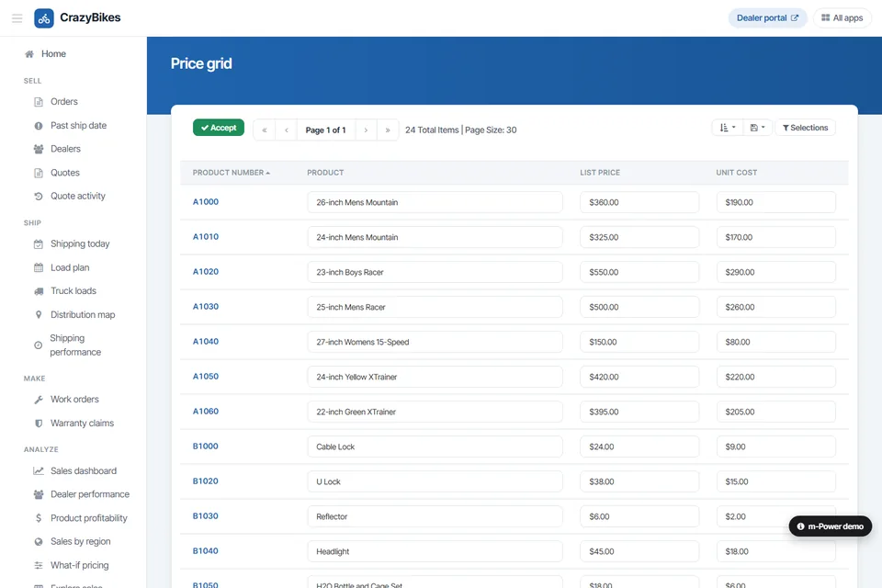Image resolution: width=882 pixels, height=588 pixels.
Task: Open the sort options dropdown
Action: click(728, 128)
